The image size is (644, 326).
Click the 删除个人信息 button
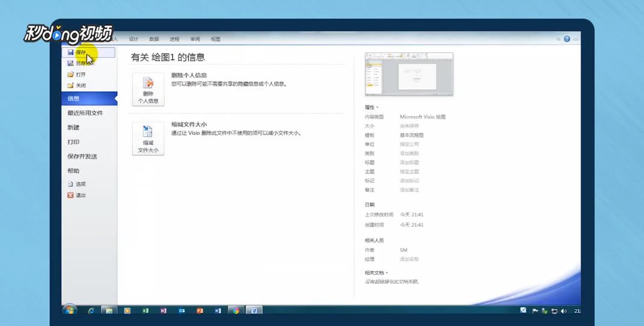click(148, 90)
